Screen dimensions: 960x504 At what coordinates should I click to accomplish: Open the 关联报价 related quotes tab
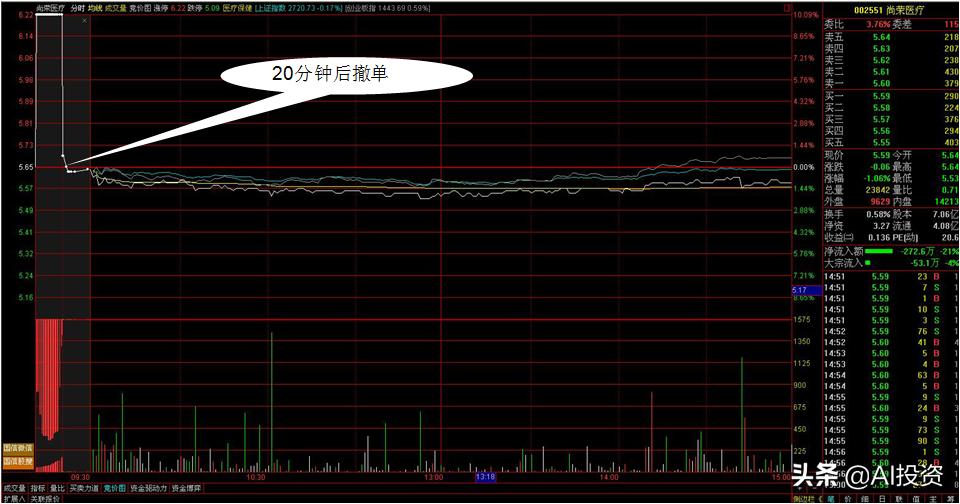point(45,499)
